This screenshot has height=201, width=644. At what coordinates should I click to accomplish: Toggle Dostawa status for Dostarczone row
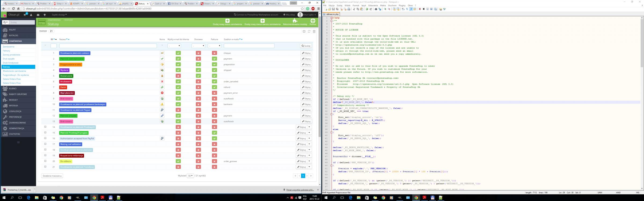coord(198,76)
